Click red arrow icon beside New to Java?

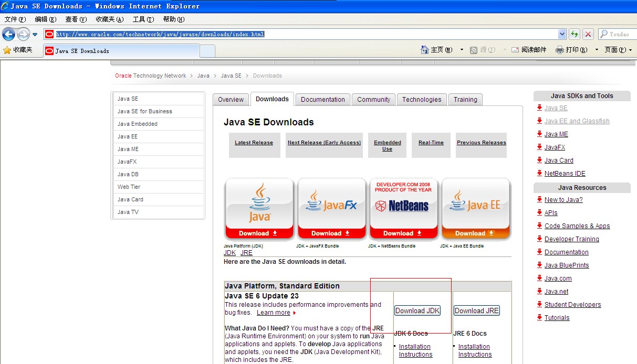(x=539, y=199)
